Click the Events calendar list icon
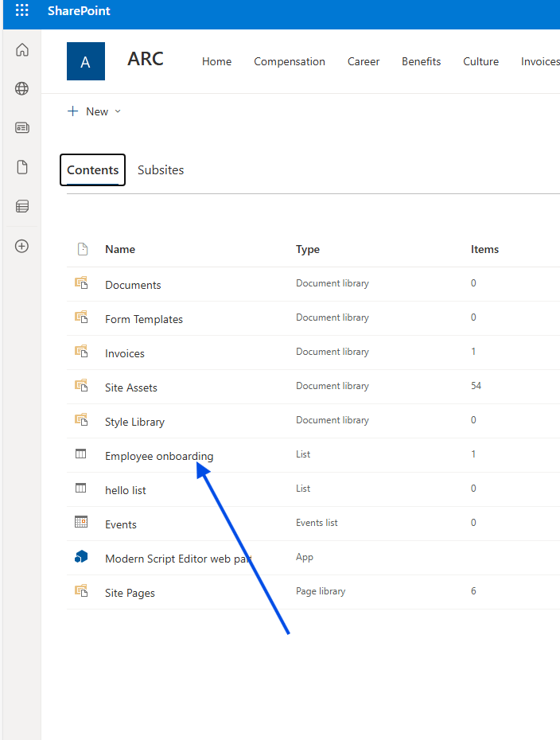The height and width of the screenshot is (740, 560). (81, 523)
